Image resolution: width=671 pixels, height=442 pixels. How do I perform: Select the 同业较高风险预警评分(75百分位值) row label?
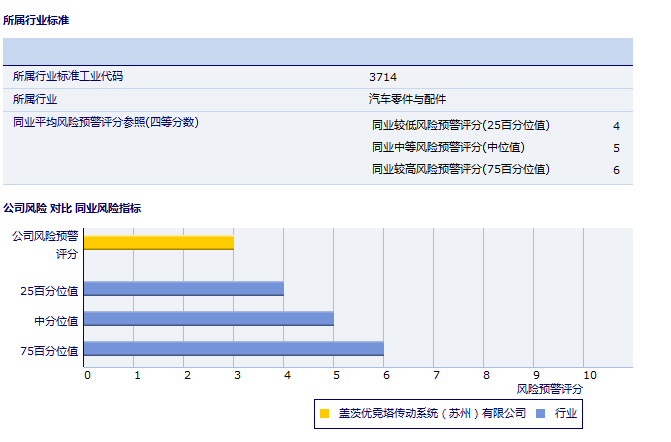(x=460, y=170)
